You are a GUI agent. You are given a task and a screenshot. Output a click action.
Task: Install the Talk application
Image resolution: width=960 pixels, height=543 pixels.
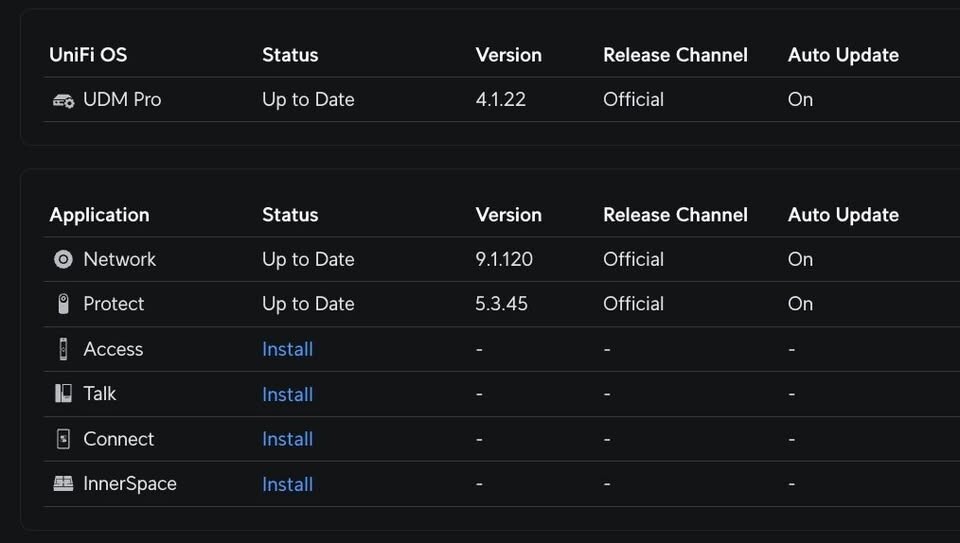point(287,394)
